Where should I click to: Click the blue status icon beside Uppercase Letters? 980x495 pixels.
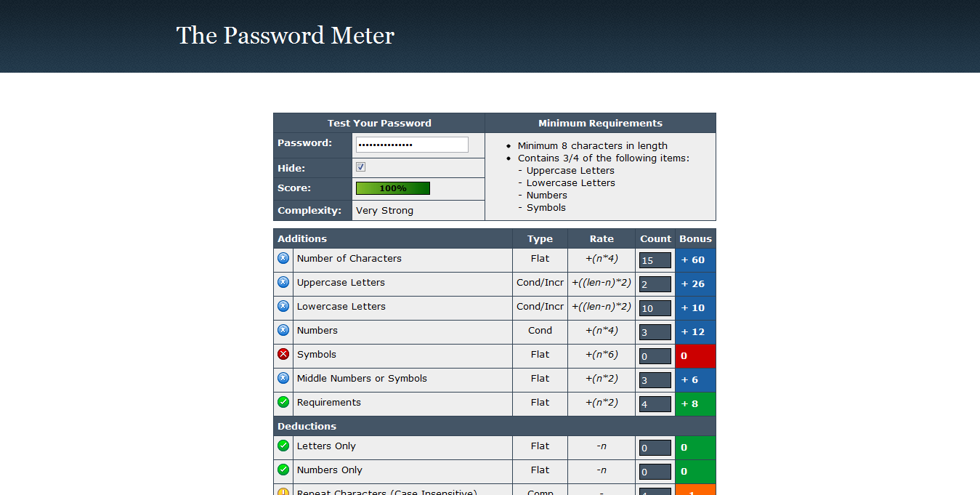coord(283,282)
